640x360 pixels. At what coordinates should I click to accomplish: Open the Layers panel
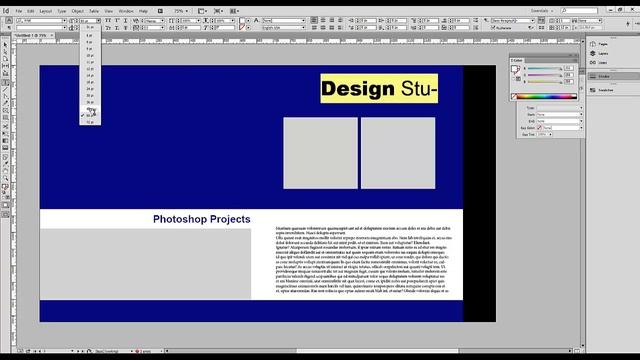point(599,53)
